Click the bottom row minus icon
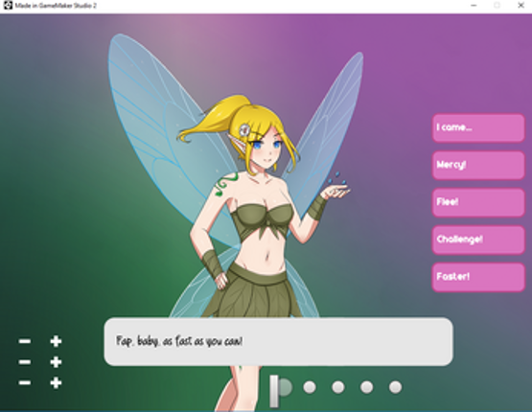The width and height of the screenshot is (532, 412). point(25,383)
